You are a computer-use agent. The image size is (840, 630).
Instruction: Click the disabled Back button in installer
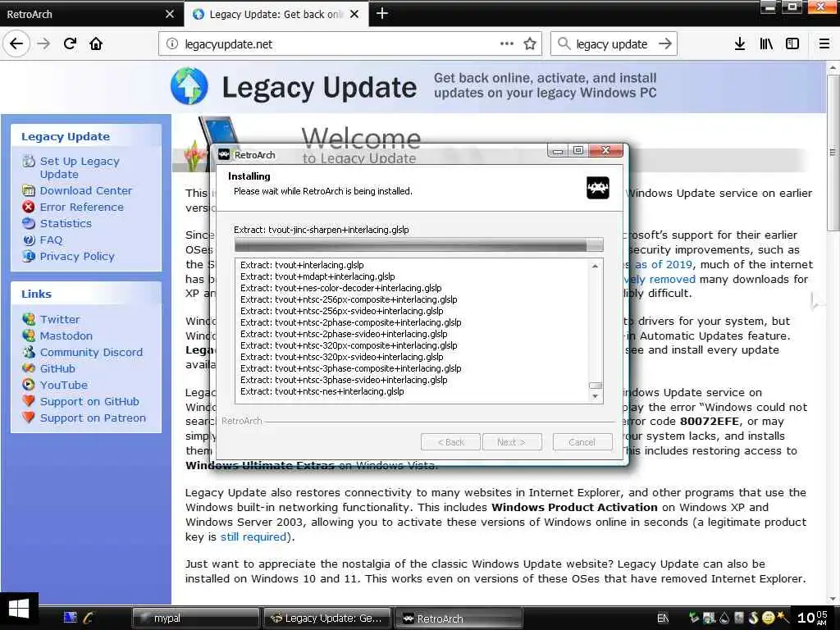pos(450,442)
